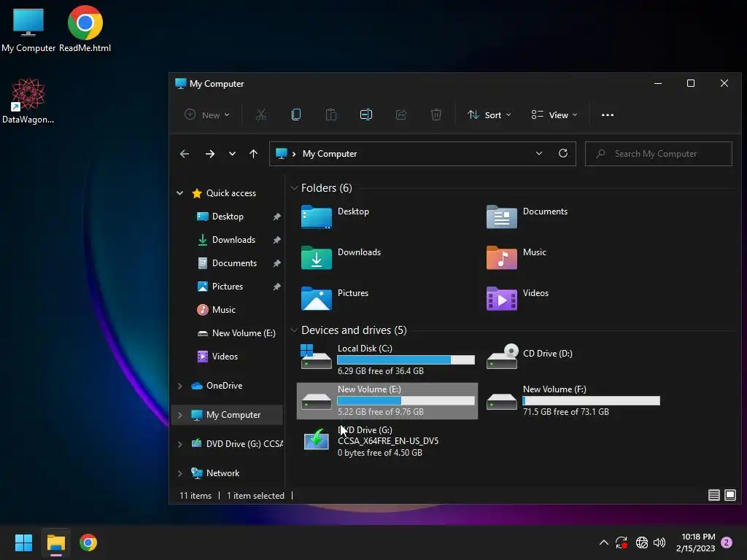
Task: Go back with the left arrow
Action: coord(185,154)
